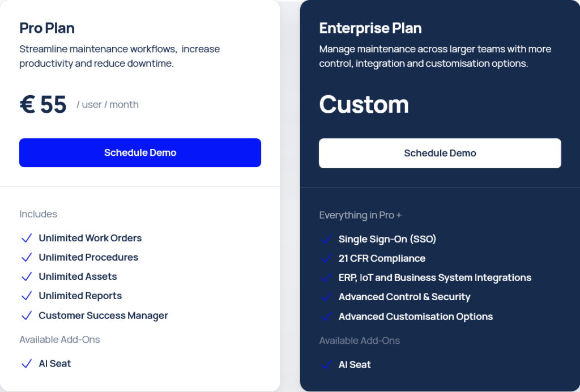
Task: Click the Pro Plan Schedule Demo button
Action: click(140, 153)
